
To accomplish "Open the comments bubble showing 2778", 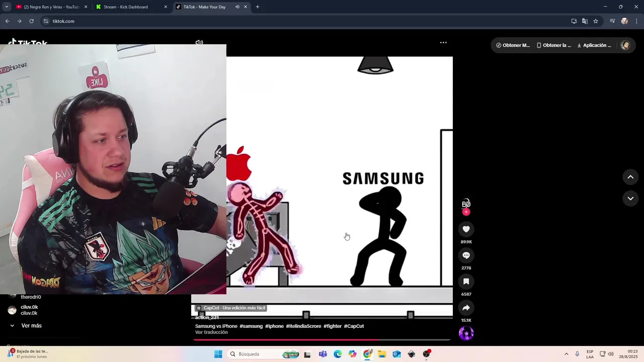I will [466, 255].
